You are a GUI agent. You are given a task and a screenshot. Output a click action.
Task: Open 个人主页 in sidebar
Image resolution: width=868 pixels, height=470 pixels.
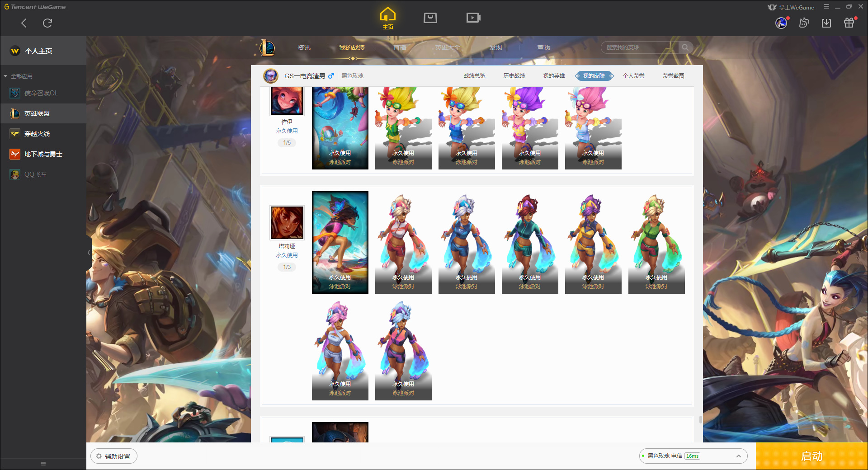[43, 51]
